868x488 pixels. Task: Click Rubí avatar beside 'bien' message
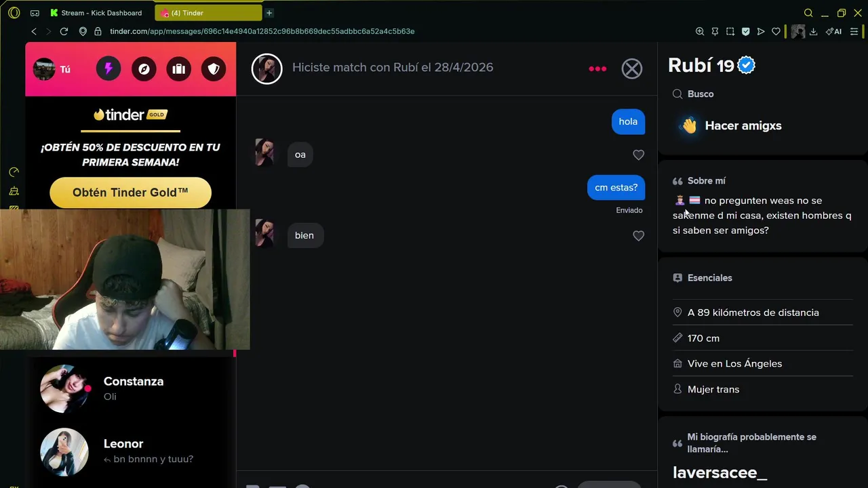[264, 233]
